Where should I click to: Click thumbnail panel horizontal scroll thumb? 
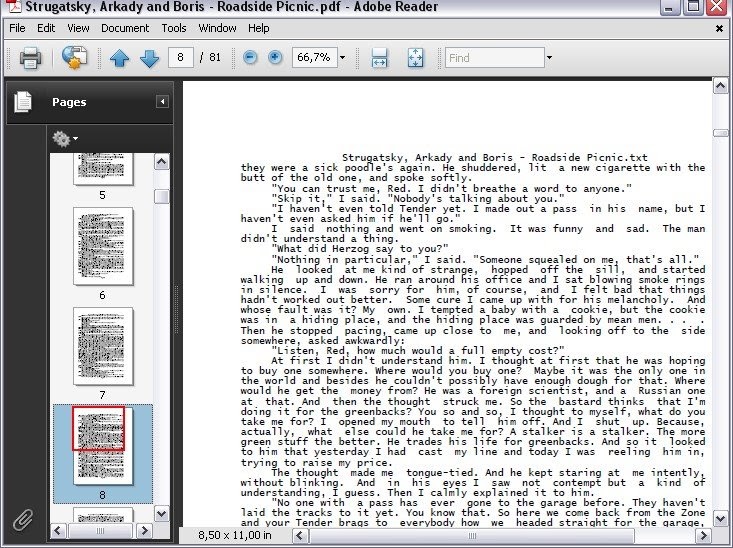coord(101,530)
